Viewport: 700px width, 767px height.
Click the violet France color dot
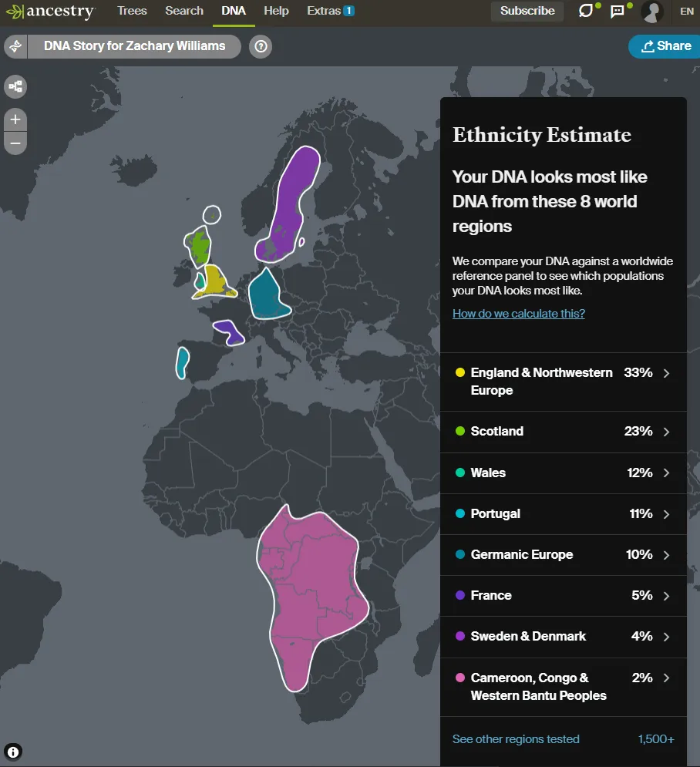coord(459,595)
